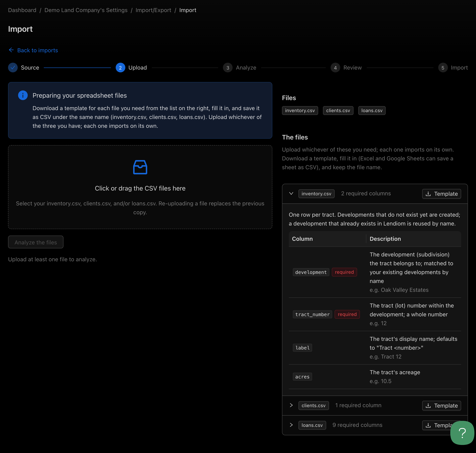
Task: Click the Review step label
Action: point(352,68)
